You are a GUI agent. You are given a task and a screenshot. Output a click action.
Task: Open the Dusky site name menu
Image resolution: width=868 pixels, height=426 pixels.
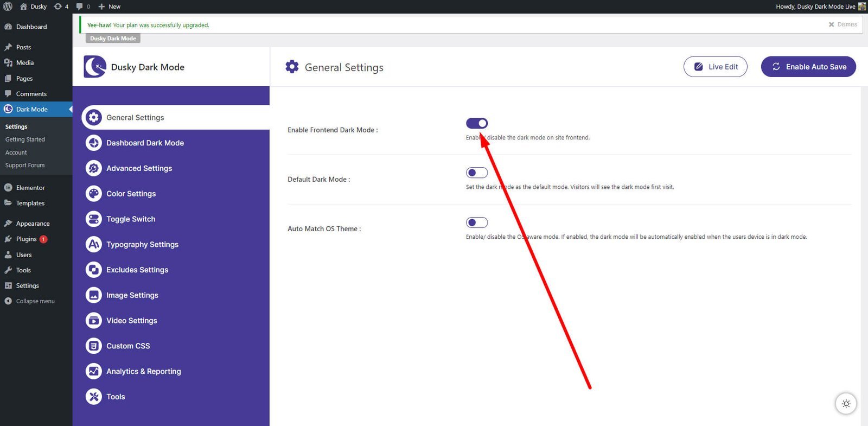point(34,7)
